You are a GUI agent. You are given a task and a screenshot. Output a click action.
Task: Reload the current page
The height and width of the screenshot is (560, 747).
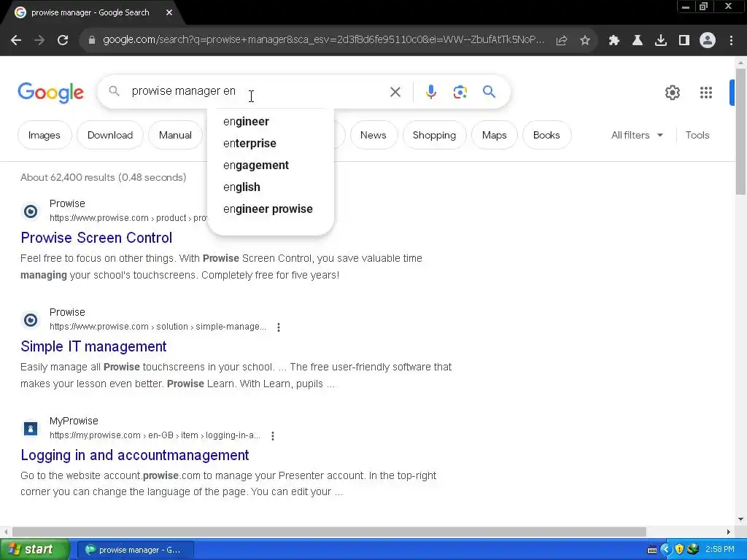[63, 41]
